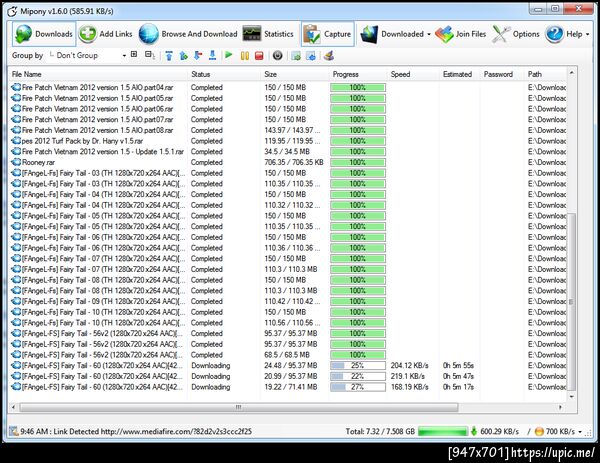600x463 pixels.
Task: Sort by Status column header
Action: coord(225,74)
